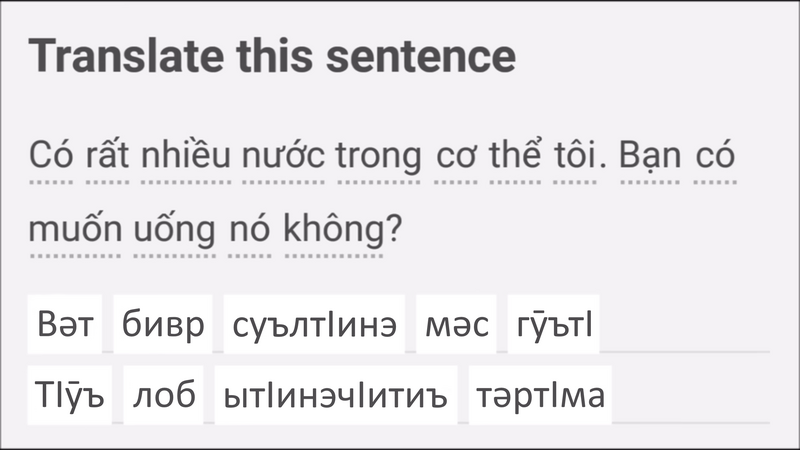
Task: Select the word tile "Вәт"
Action: (65, 325)
